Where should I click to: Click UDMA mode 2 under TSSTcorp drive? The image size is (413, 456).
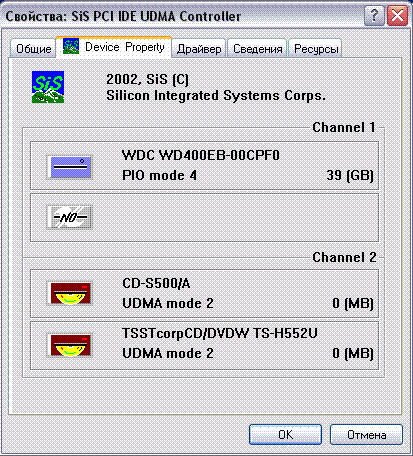click(x=168, y=353)
